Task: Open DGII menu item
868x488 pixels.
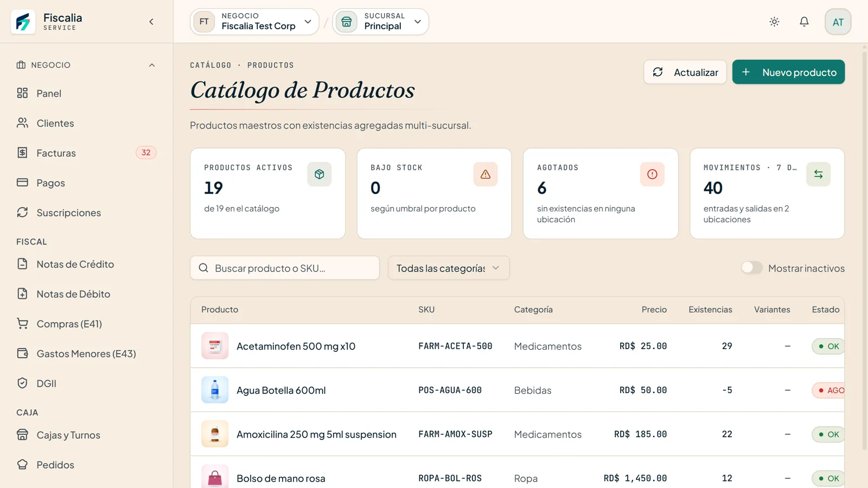Action: [87, 383]
